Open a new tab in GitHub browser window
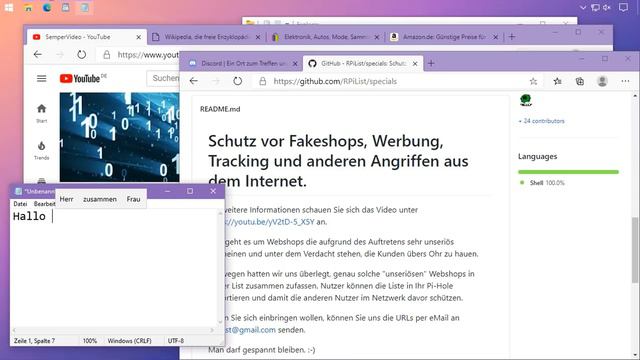 click(x=431, y=63)
